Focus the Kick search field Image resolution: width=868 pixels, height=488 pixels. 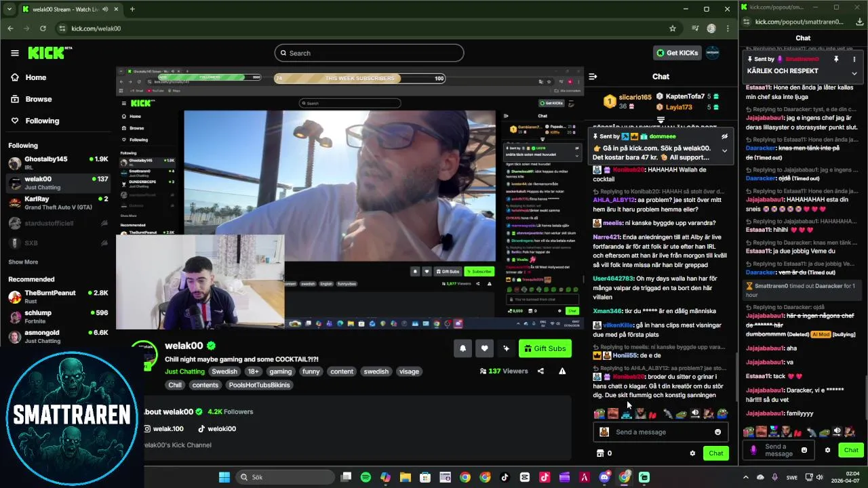pos(369,53)
